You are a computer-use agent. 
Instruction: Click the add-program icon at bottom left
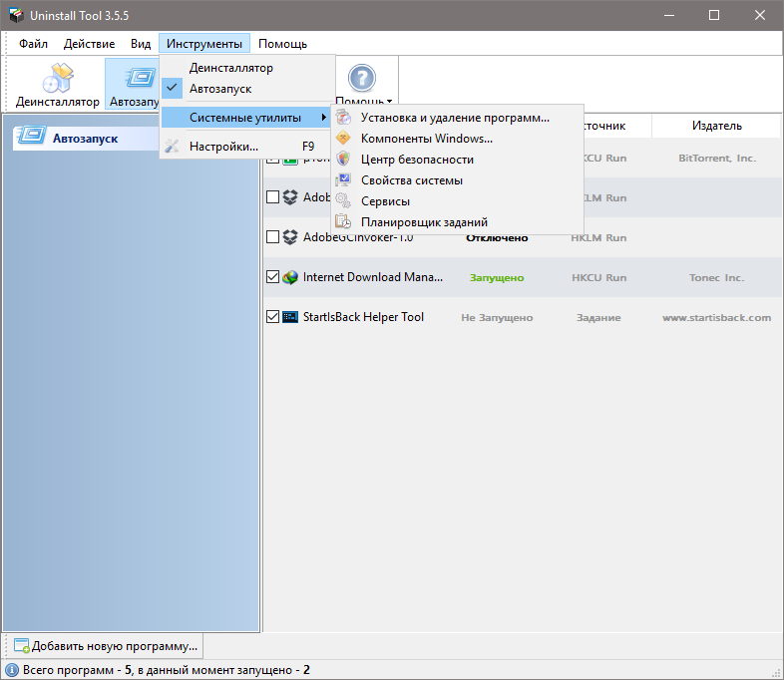pyautogui.click(x=22, y=645)
